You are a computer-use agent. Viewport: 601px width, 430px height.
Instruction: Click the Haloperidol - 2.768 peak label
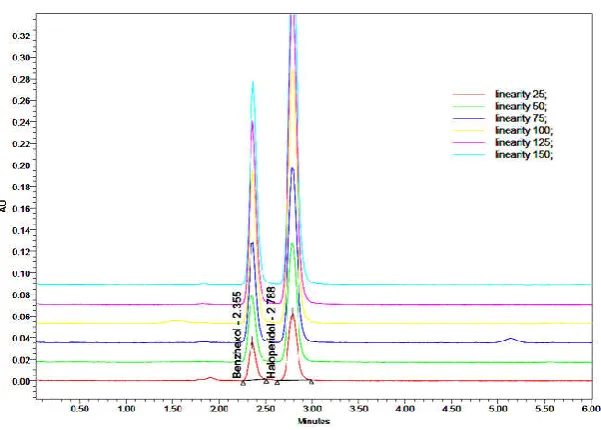click(271, 332)
